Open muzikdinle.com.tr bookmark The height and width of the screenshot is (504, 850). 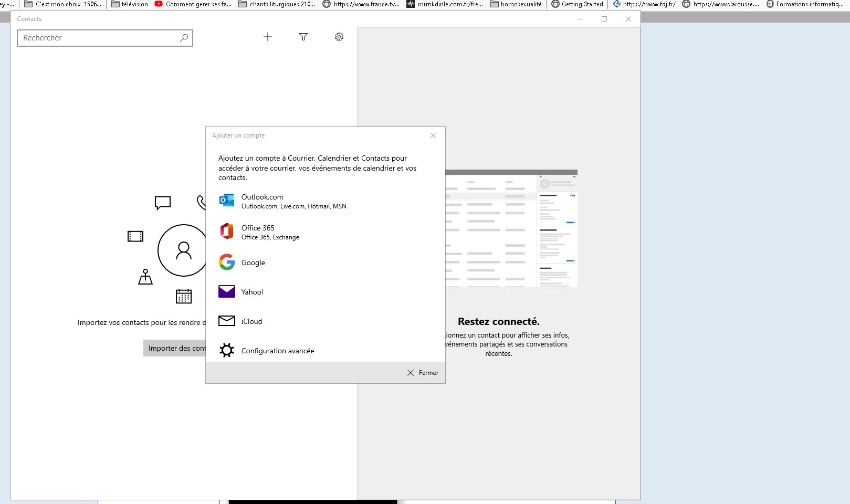pyautogui.click(x=445, y=4)
